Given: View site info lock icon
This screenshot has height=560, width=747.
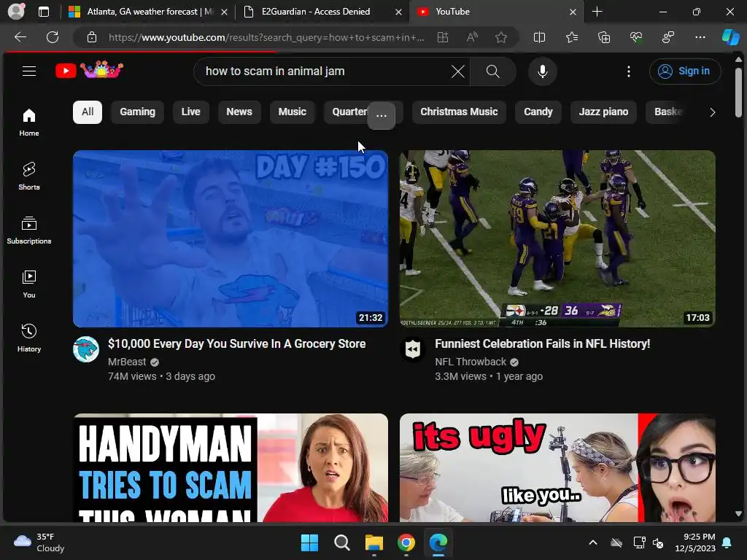Looking at the screenshot, I should click(92, 37).
